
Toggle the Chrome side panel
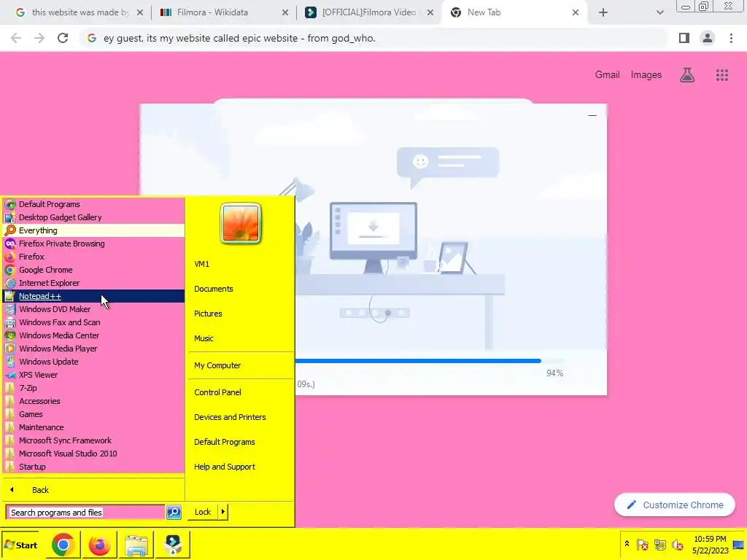click(684, 38)
